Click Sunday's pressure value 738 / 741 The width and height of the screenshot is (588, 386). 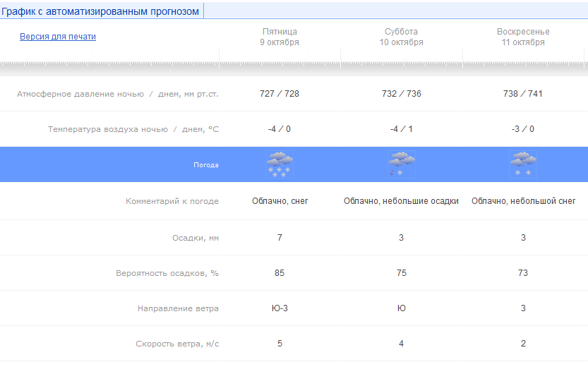[523, 94]
